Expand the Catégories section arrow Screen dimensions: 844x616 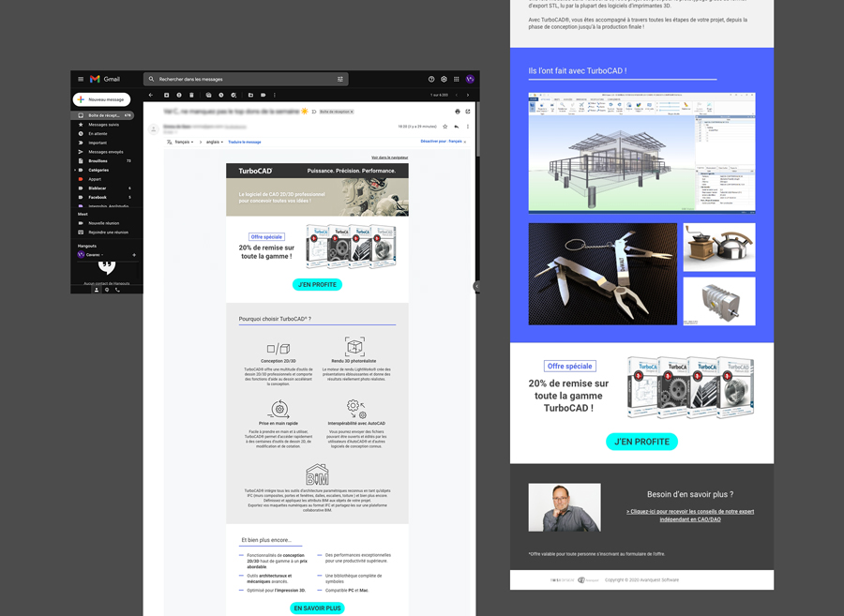[x=75, y=170]
